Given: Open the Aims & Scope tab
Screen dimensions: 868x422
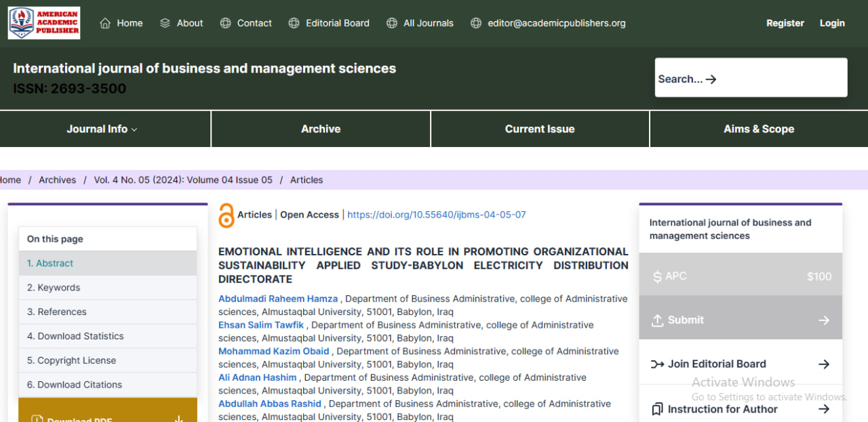Looking at the screenshot, I should [x=759, y=129].
